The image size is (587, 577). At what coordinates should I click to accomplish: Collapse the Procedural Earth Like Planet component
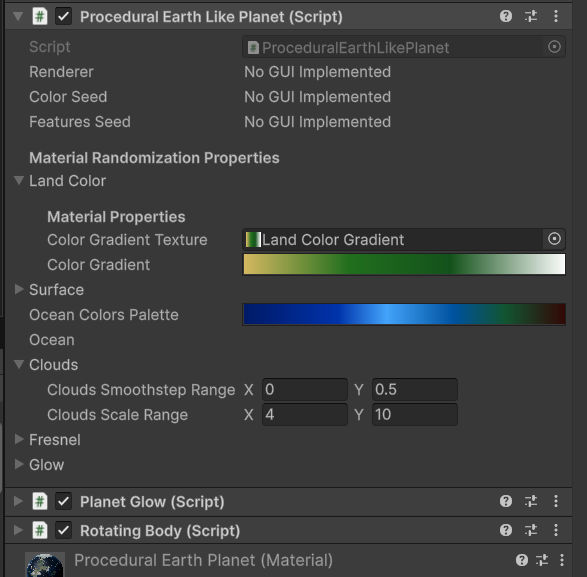pos(18,16)
